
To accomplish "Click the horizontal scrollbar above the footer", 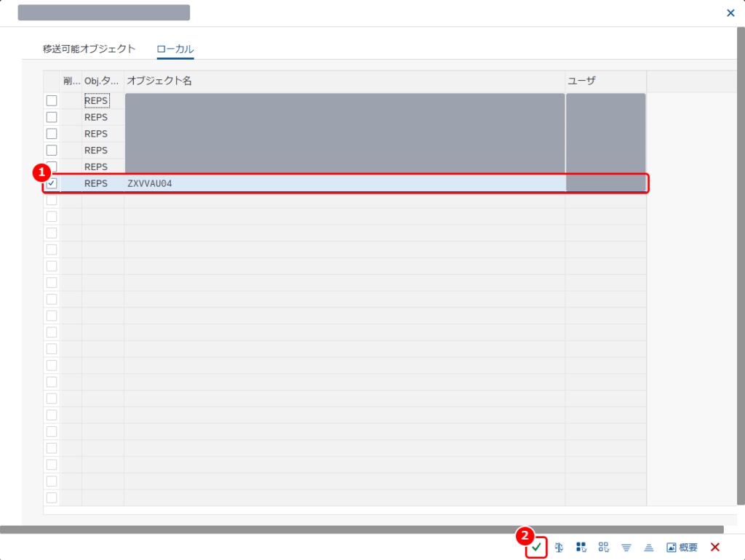I will pyautogui.click(x=362, y=529).
